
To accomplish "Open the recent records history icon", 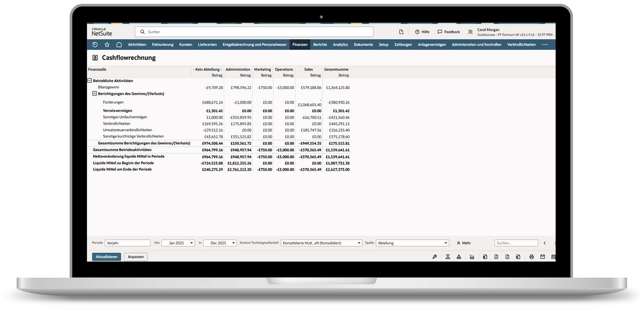I will coord(95,44).
